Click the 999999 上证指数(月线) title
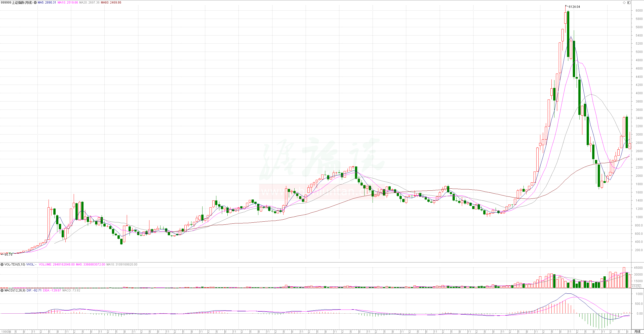 pos(17,3)
